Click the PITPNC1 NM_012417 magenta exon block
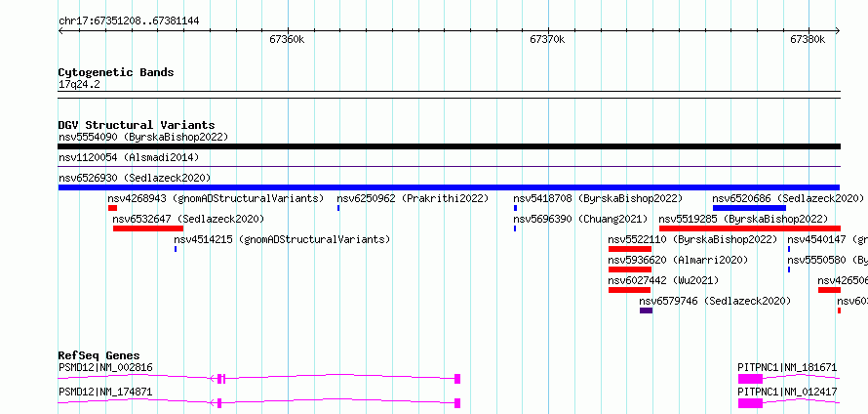This screenshot has width=868, height=414. [750, 403]
